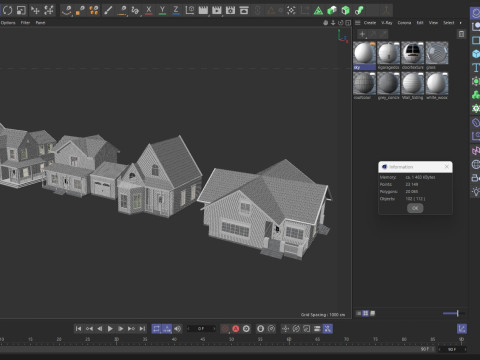
Task: Click the globe icon in right sidebar
Action: [x=476, y=164]
